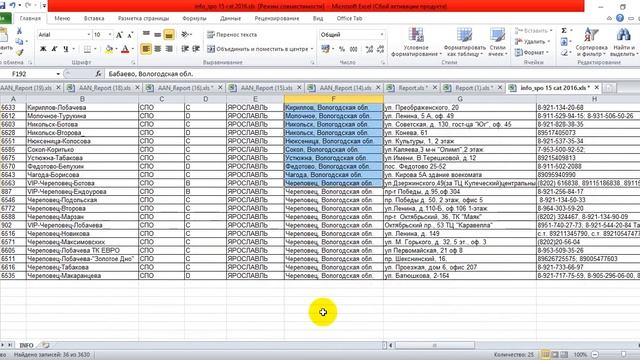Align text to middle of cell
This screenshot has height=360, width=640.
coord(158,35)
